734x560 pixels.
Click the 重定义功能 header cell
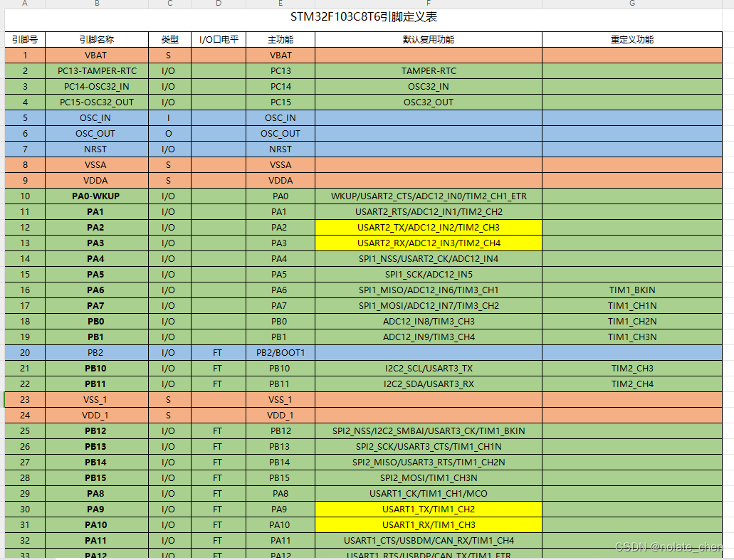(x=632, y=40)
